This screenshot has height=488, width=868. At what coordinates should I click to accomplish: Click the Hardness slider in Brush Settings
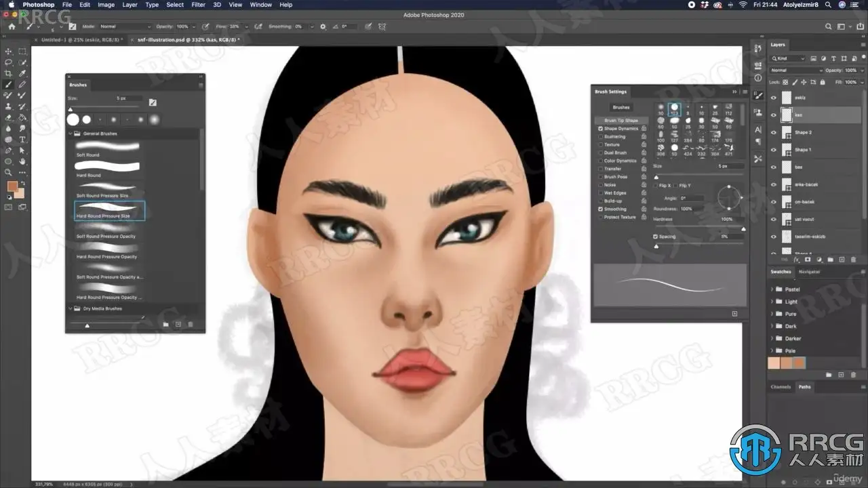coord(698,228)
